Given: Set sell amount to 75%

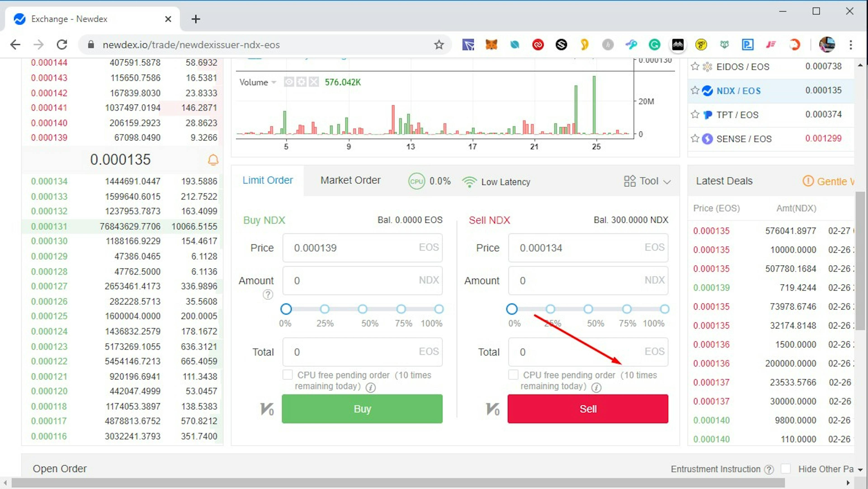Looking at the screenshot, I should [x=627, y=309].
